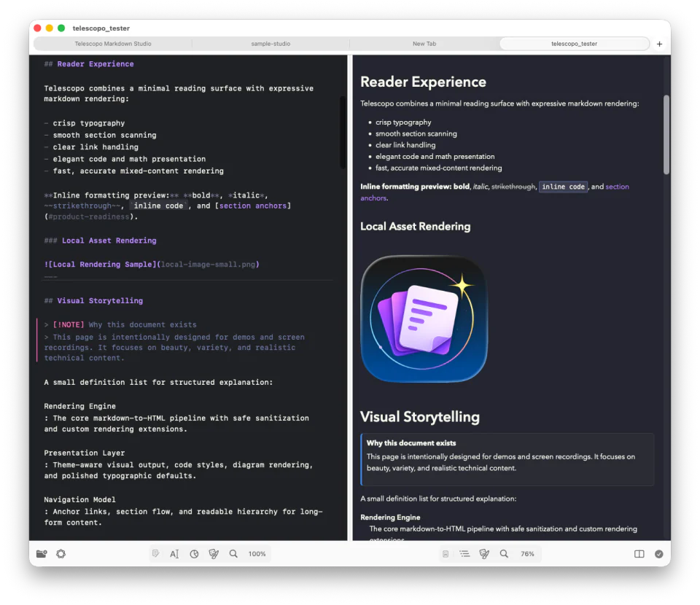Add a new tab with plus button
700x605 pixels.
(659, 44)
